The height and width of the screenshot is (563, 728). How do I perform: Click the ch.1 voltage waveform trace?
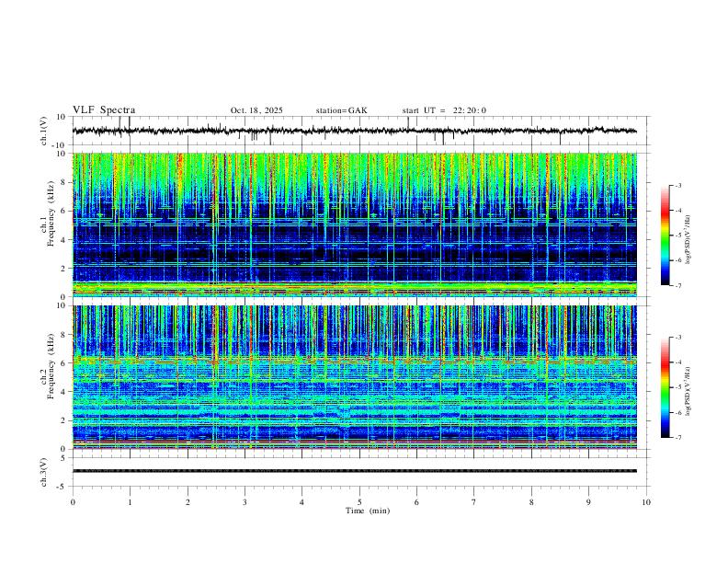tap(355, 131)
